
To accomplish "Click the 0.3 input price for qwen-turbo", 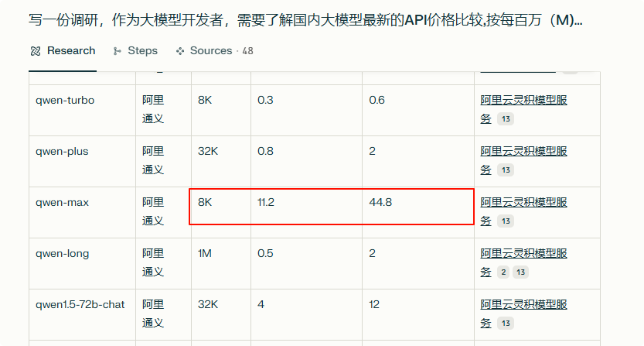I will tap(265, 101).
